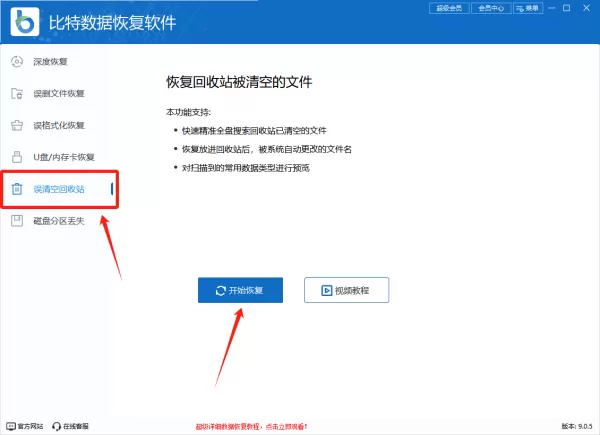Image resolution: width=600 pixels, height=435 pixels.
Task: Click the 误格式化恢复 icon
Action: point(17,125)
